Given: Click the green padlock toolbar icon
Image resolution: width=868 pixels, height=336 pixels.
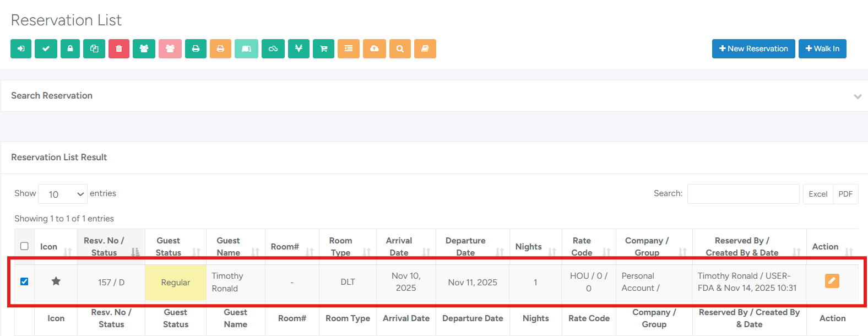Looking at the screenshot, I should 70,48.
